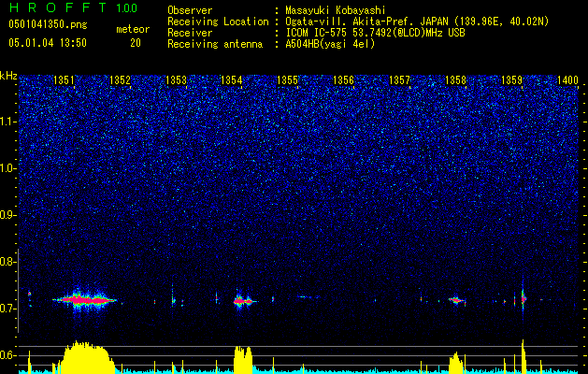The height and width of the screenshot is (374, 588).
Task: Click the widest yellow power peak near 1351
Action: point(87,357)
